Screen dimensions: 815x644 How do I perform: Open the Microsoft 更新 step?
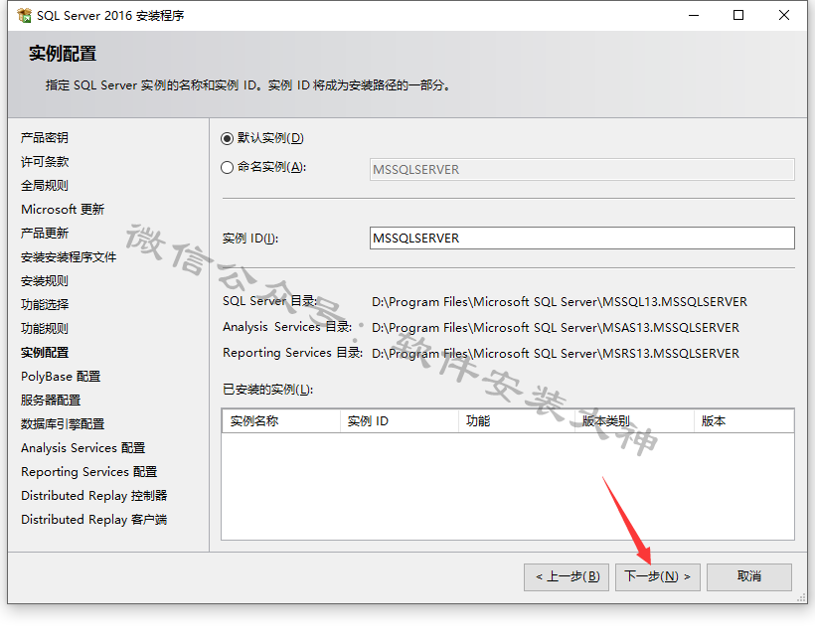63,210
